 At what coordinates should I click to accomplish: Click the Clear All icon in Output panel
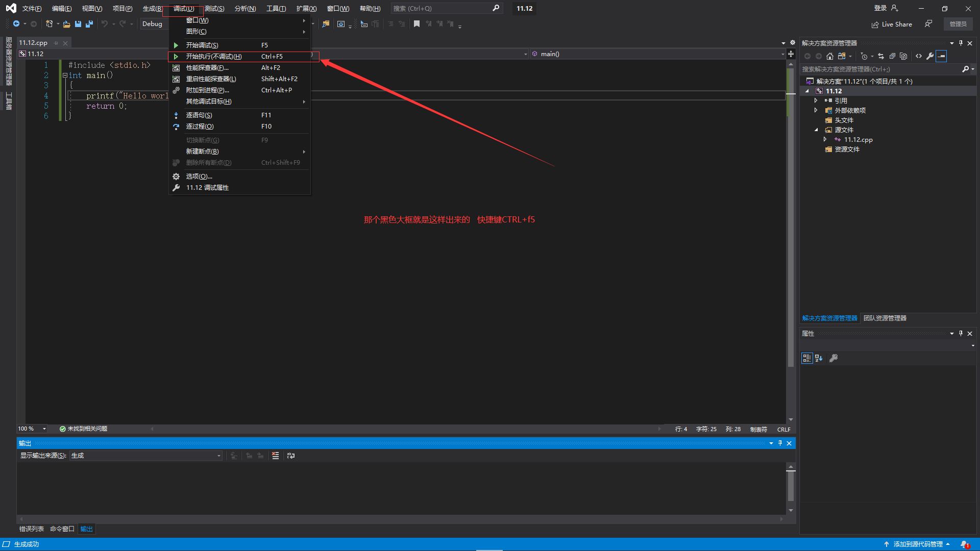tap(276, 456)
